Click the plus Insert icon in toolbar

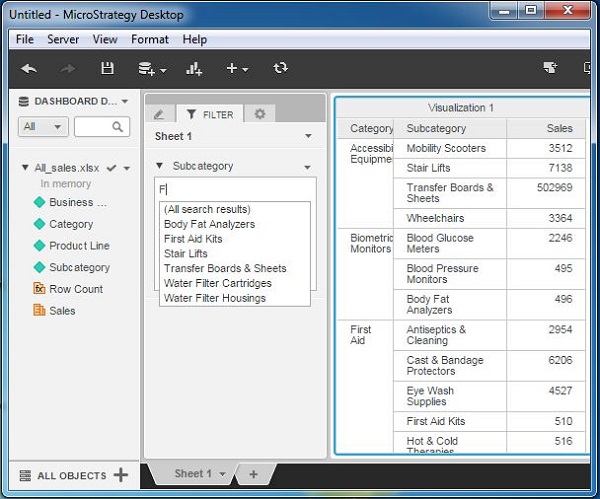(232, 68)
